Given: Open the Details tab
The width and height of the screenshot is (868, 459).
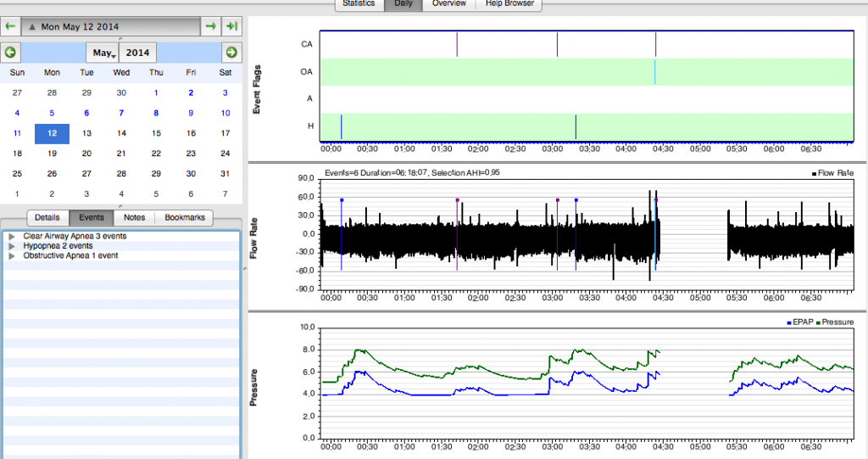Looking at the screenshot, I should tap(47, 217).
